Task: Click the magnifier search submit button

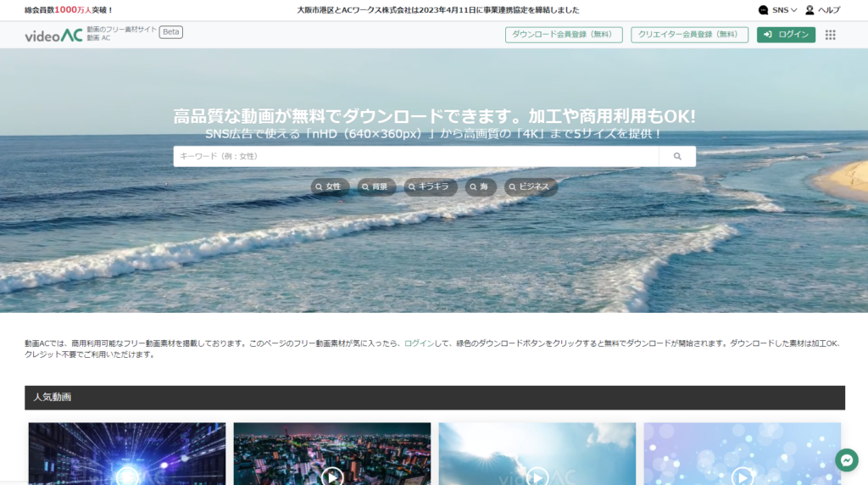Action: point(677,156)
